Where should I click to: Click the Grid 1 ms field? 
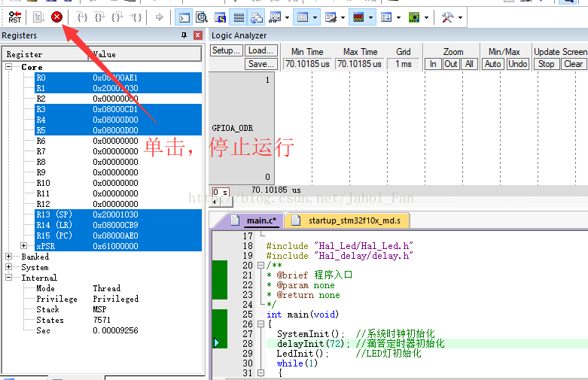[404, 64]
